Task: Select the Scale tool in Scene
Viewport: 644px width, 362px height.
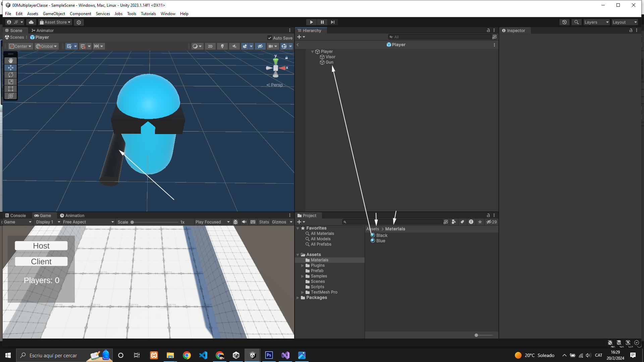Action: (x=11, y=82)
